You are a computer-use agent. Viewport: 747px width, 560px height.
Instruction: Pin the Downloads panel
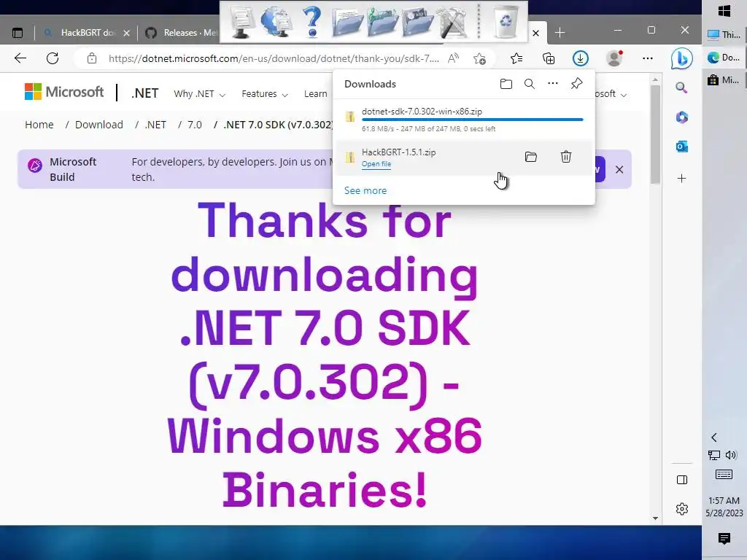coord(576,84)
